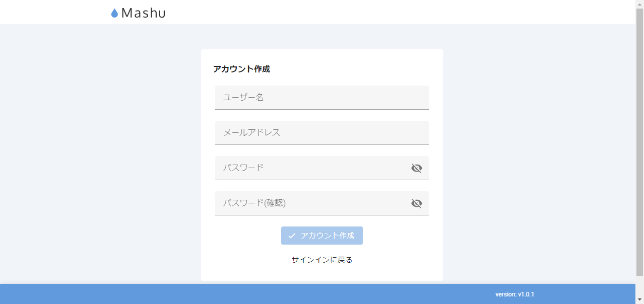
Task: Click the scrollbar up arrow
Action: 639,4
